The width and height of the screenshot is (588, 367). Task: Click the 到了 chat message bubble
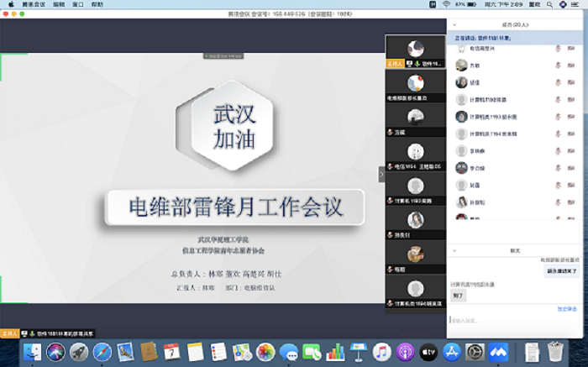click(x=459, y=296)
